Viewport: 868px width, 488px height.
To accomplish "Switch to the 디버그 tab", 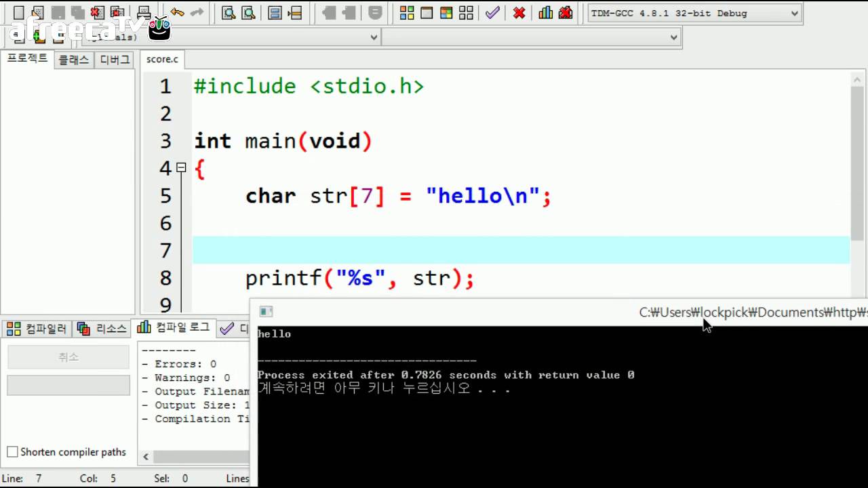I will (x=115, y=60).
